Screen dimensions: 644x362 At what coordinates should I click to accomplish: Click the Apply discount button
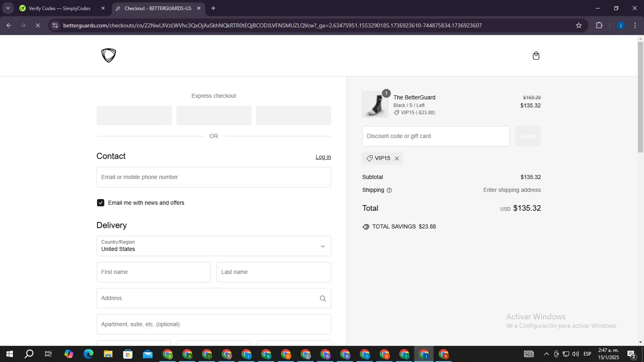pos(528,136)
